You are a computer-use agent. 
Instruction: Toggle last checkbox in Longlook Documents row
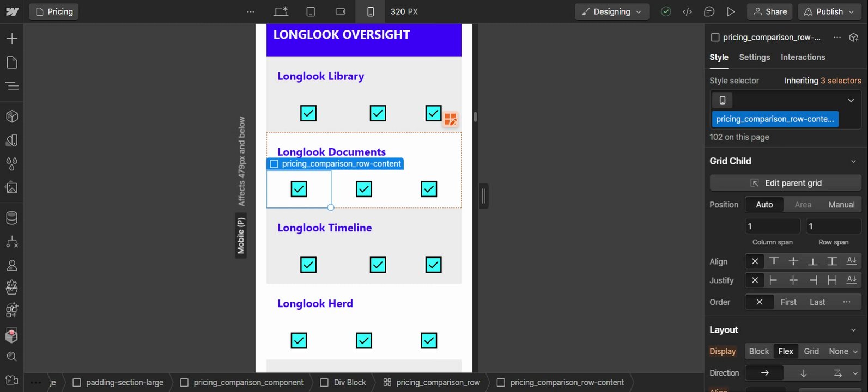(429, 189)
